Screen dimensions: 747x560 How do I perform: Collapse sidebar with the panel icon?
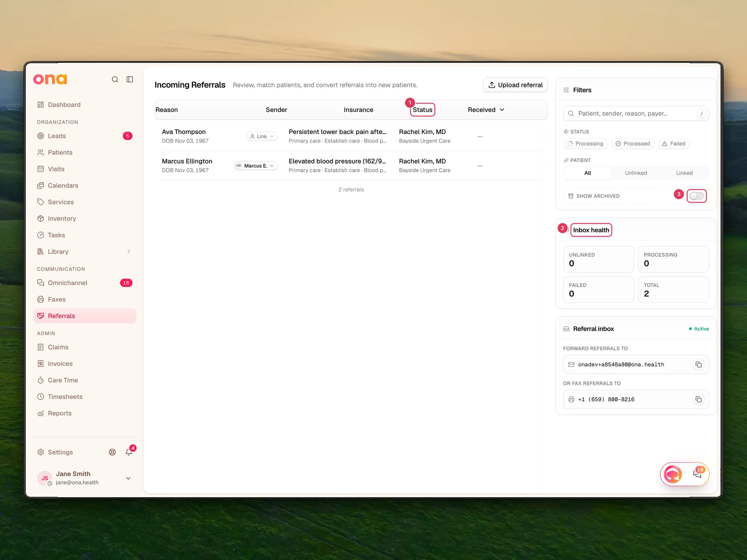pos(130,79)
